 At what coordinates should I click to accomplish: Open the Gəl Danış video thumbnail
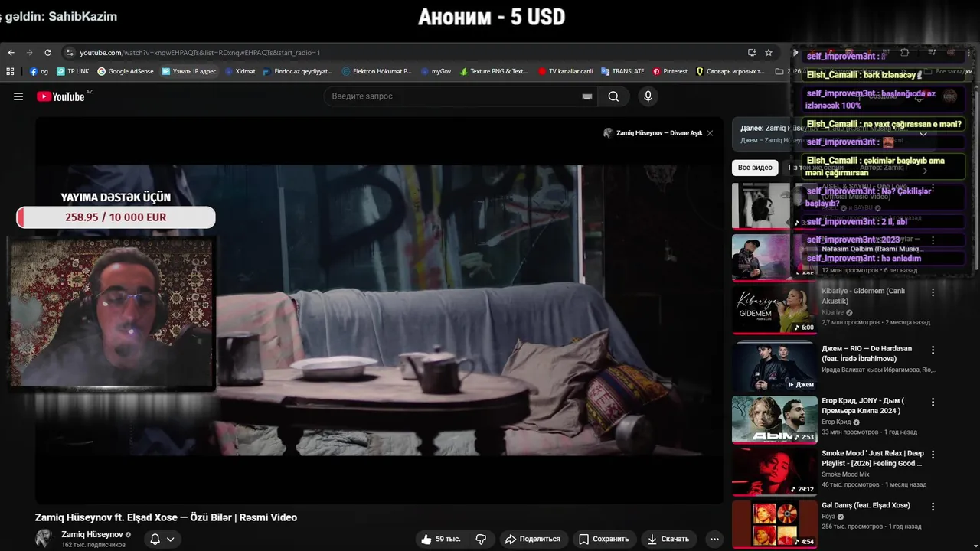click(774, 523)
